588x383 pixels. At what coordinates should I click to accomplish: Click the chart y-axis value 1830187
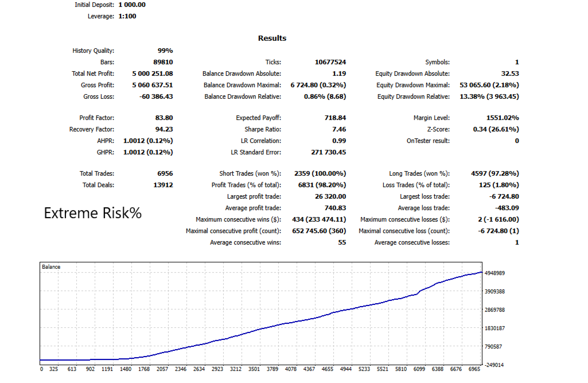(x=494, y=328)
